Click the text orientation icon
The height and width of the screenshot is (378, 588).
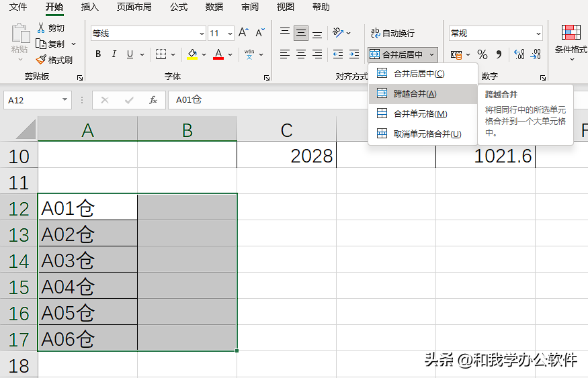338,33
